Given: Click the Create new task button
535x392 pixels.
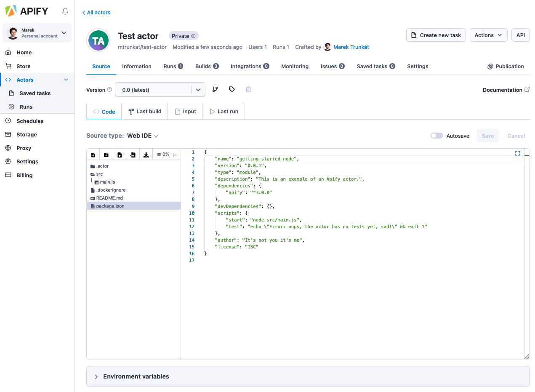Looking at the screenshot, I should pyautogui.click(x=436, y=35).
